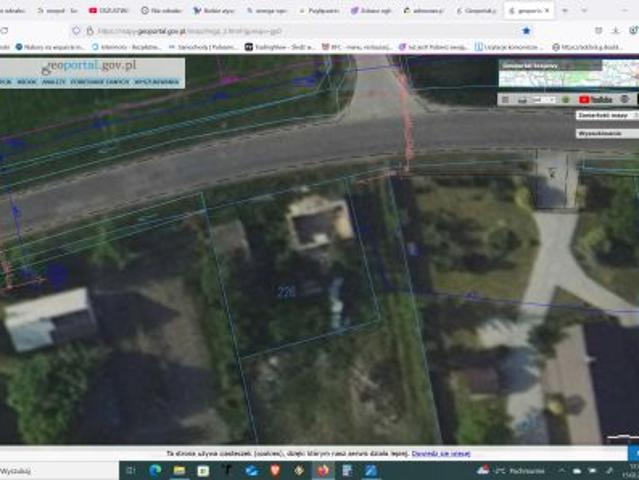Open a new browser tab with plus
The height and width of the screenshot is (480, 639).
[565, 11]
